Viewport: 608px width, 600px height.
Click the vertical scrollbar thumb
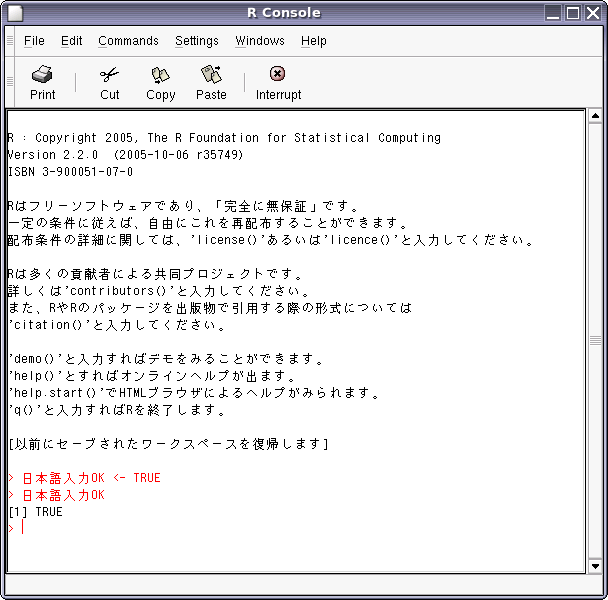click(x=594, y=340)
